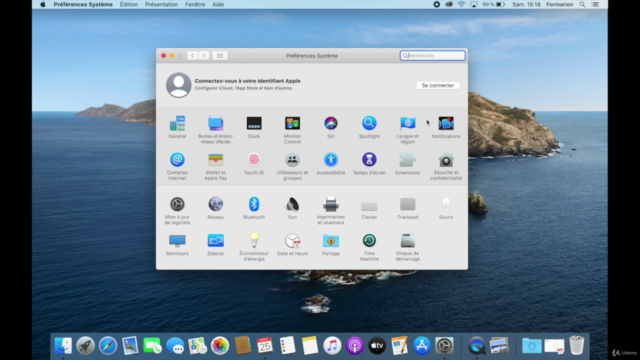
Task: Open App Store from the Dock
Action: point(422,346)
